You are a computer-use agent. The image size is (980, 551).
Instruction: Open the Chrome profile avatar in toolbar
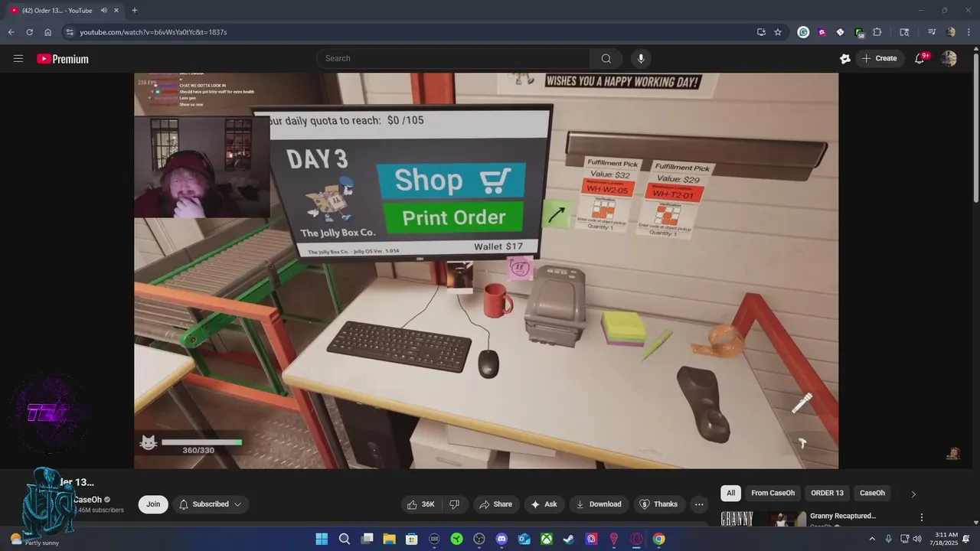951,32
